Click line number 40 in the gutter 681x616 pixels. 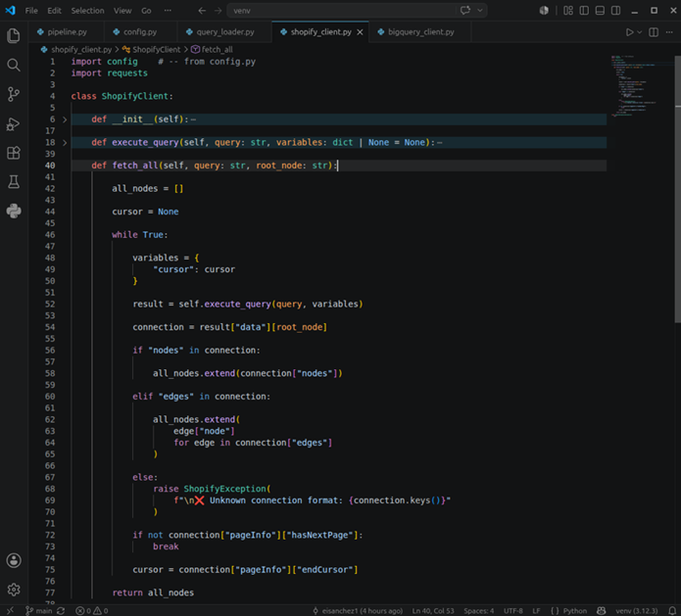coord(50,166)
